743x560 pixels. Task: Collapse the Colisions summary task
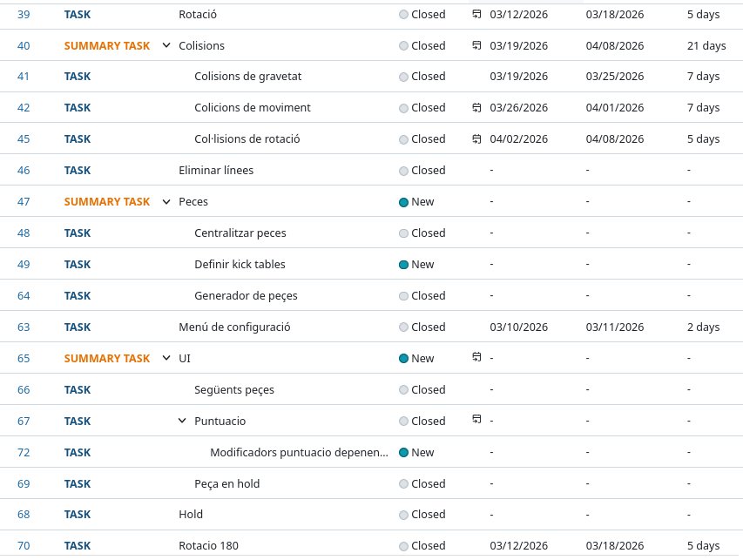[166, 45]
